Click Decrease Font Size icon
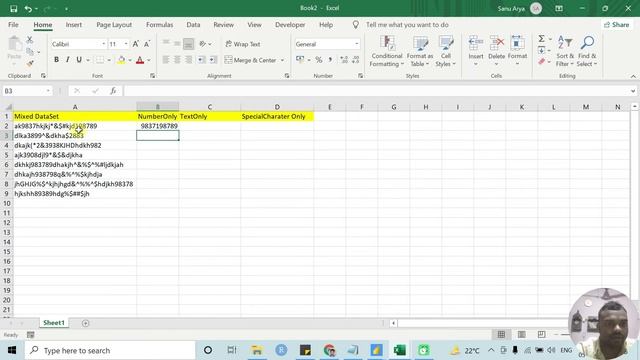The height and width of the screenshot is (360, 640). click(147, 44)
